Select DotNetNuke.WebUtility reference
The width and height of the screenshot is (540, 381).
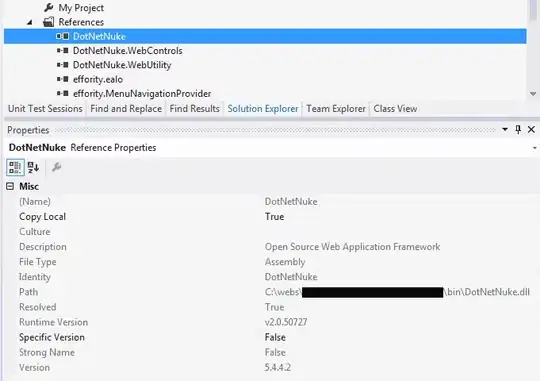click(x=122, y=65)
